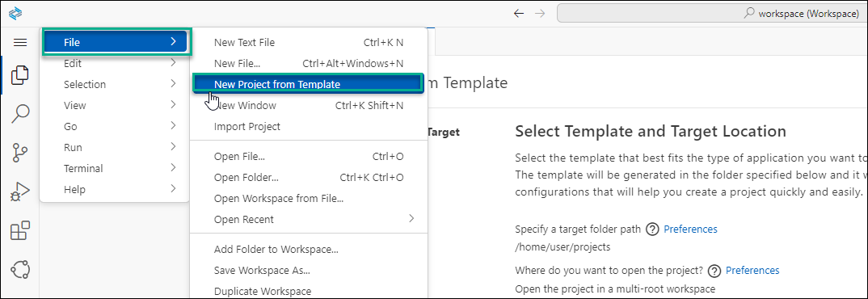868x299 pixels.
Task: Choose New File... entry
Action: pyautogui.click(x=309, y=63)
